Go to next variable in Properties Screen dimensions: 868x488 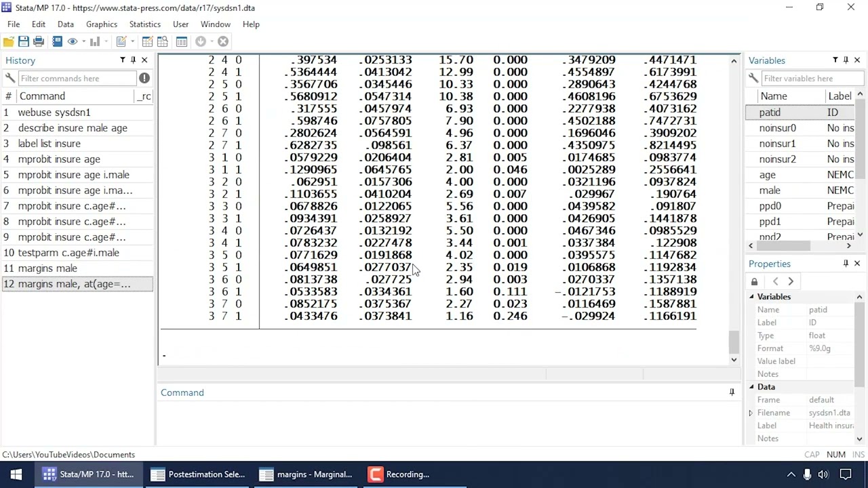[791, 281]
